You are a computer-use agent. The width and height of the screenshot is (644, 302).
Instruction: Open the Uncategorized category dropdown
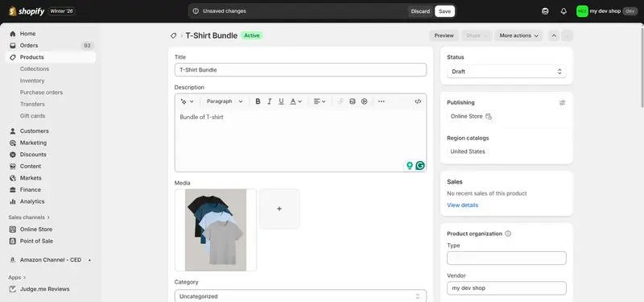tap(300, 296)
